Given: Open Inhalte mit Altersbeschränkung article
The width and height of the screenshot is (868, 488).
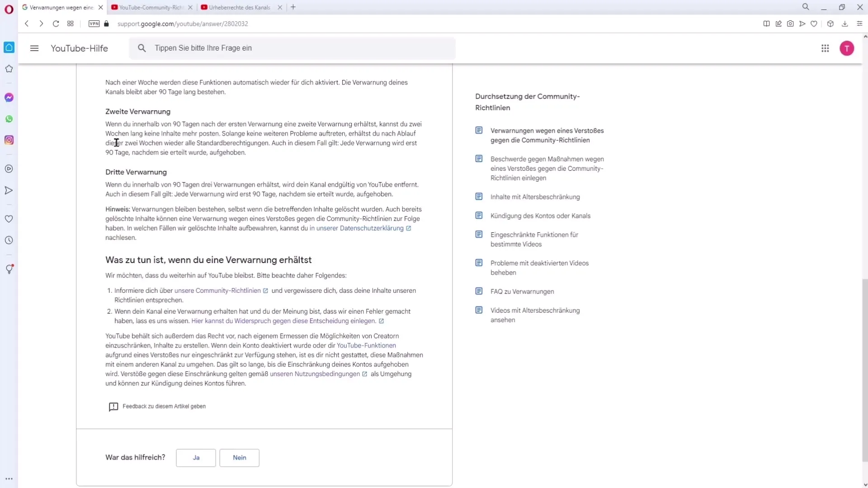Looking at the screenshot, I should click(x=535, y=197).
